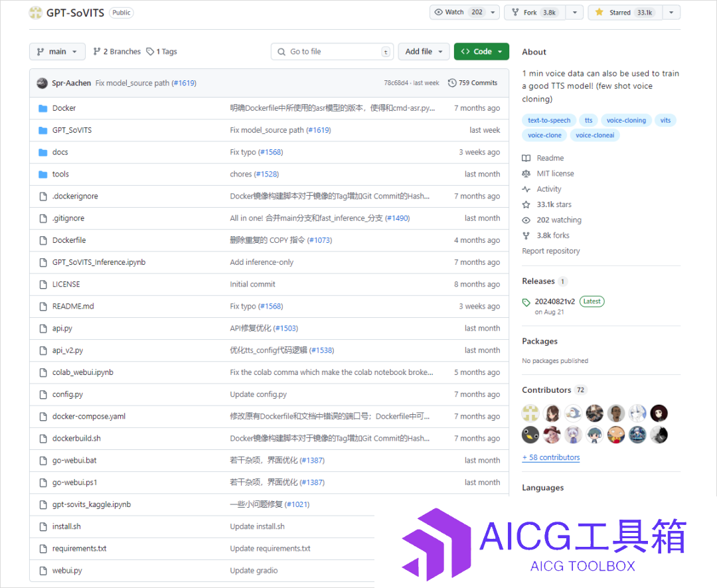Viewport: 717px width, 588px height.
Task: Click the Contributors section heading
Action: point(546,390)
